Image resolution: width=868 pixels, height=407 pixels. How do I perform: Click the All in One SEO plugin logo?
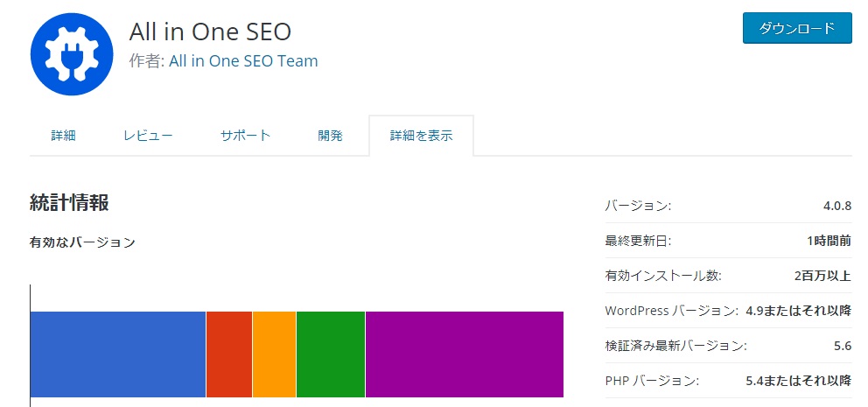point(72,53)
